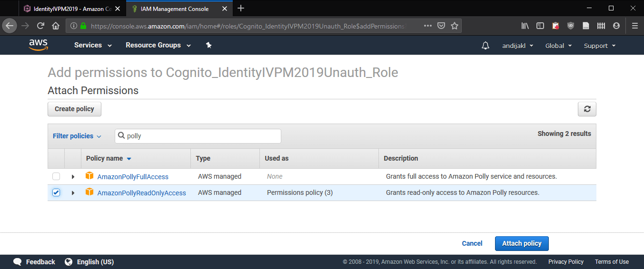
Task: Open the Terms of Use link
Action: tap(612, 262)
